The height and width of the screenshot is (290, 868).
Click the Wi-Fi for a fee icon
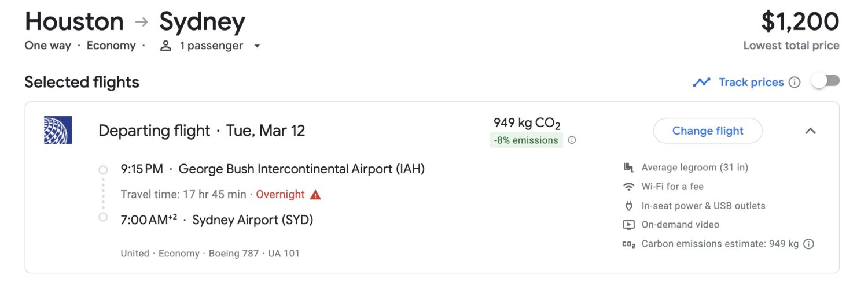click(628, 187)
